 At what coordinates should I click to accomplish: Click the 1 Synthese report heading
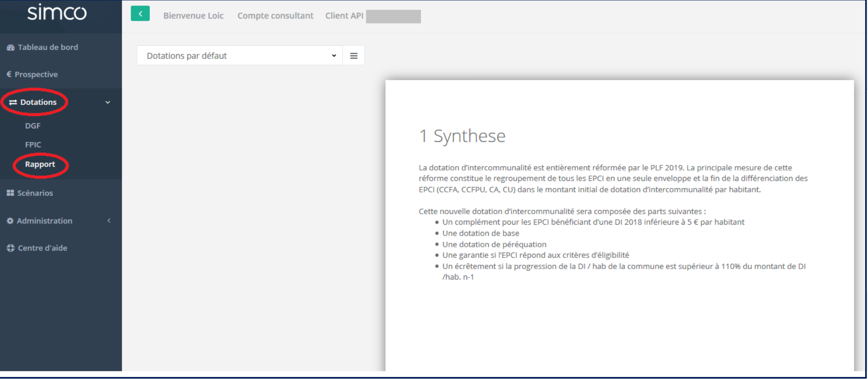click(462, 136)
